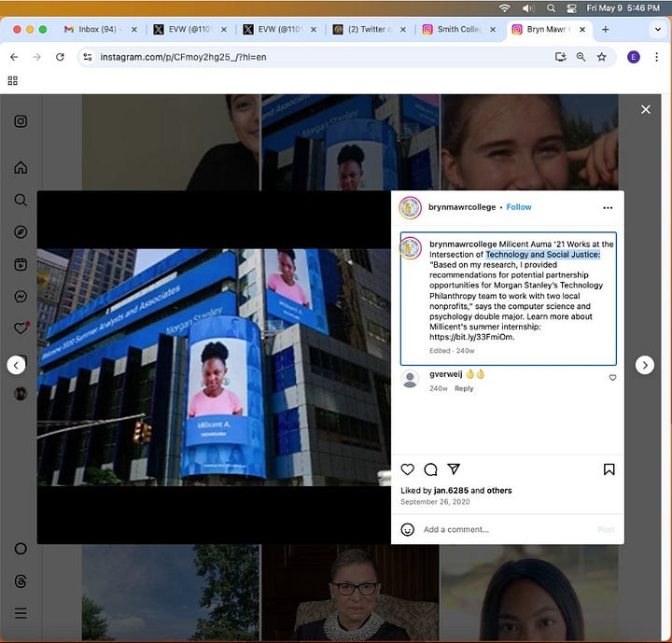
Task: Click the install app icon in the address bar
Action: coord(560,57)
